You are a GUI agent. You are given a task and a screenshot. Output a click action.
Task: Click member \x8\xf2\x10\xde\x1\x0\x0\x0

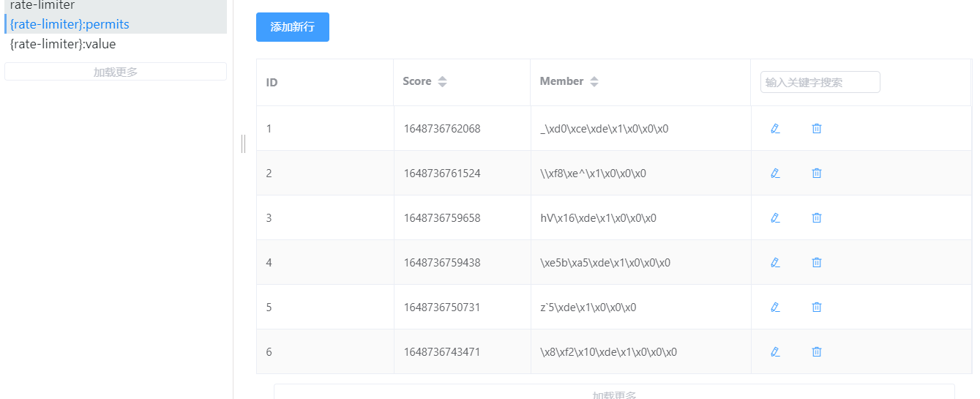coord(609,352)
